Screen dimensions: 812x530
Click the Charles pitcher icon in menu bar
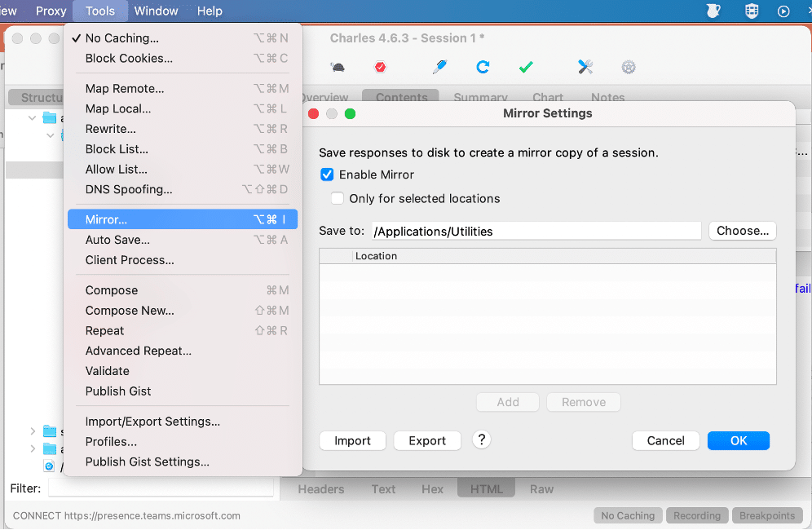coord(713,11)
